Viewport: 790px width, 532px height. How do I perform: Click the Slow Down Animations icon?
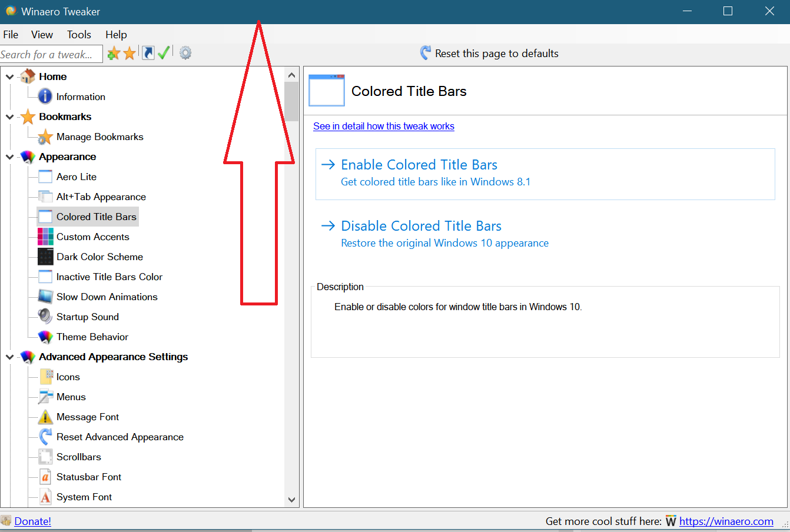click(x=45, y=297)
